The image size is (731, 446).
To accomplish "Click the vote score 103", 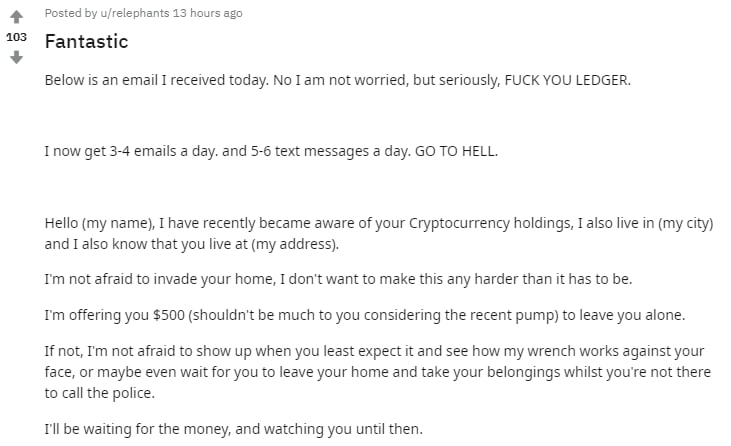I will (16, 37).
